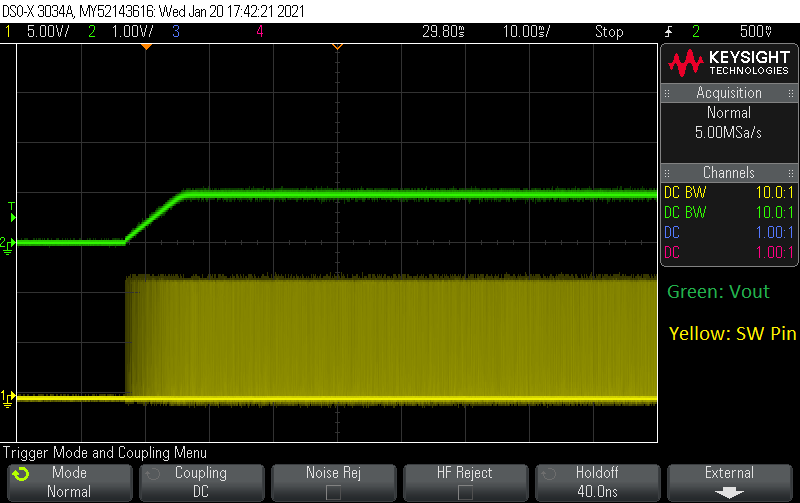Click the 5.00MSa/s sample rate value
Viewport: 800px width, 503px height.
pyautogui.click(x=728, y=133)
